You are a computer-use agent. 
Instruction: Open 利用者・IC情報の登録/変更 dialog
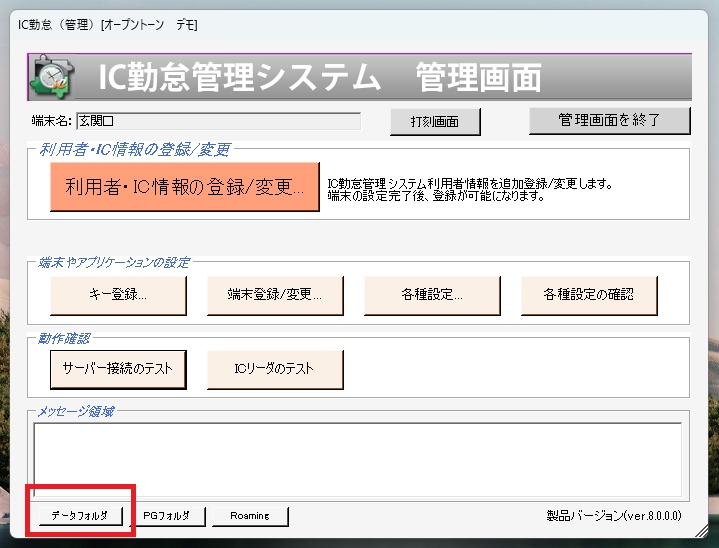pos(185,187)
